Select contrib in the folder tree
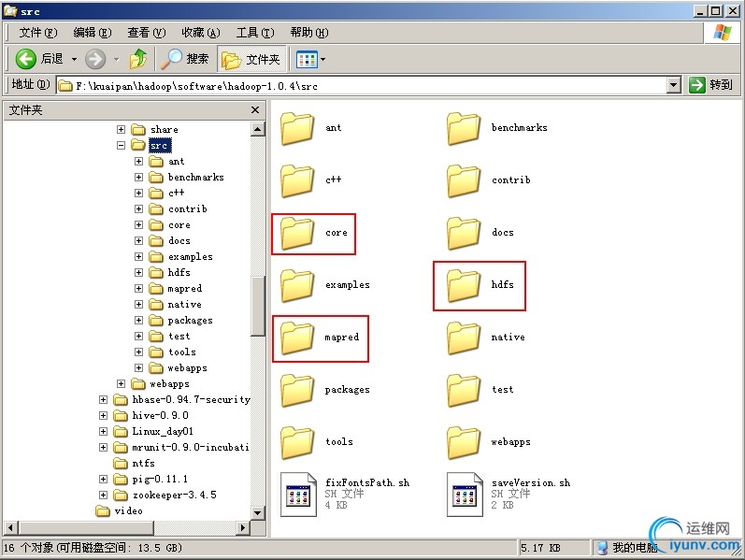 pos(188,208)
